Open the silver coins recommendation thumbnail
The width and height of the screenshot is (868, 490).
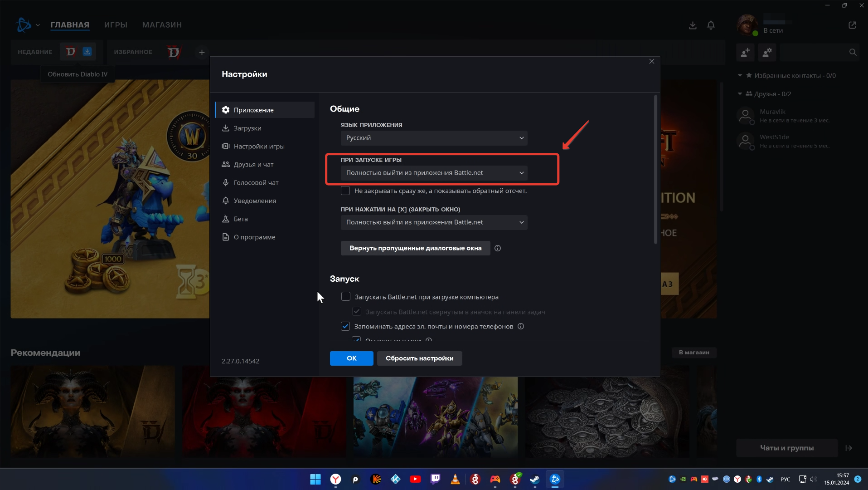pos(607,412)
